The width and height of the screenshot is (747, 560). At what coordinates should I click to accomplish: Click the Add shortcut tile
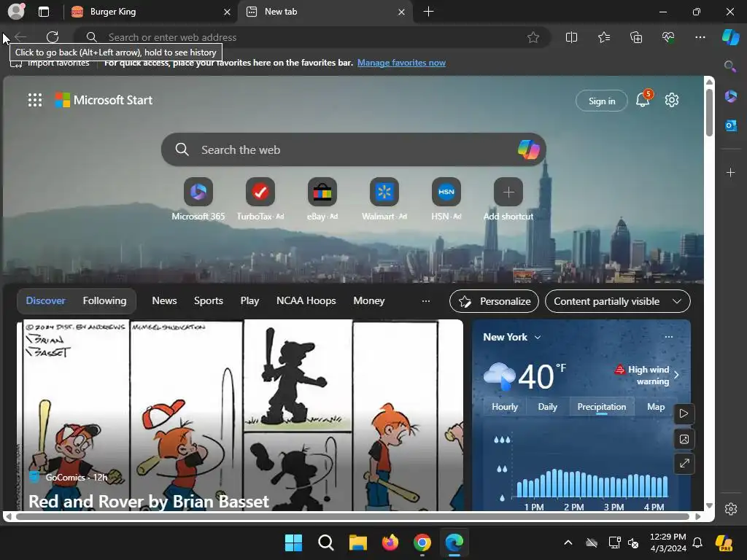[508, 192]
